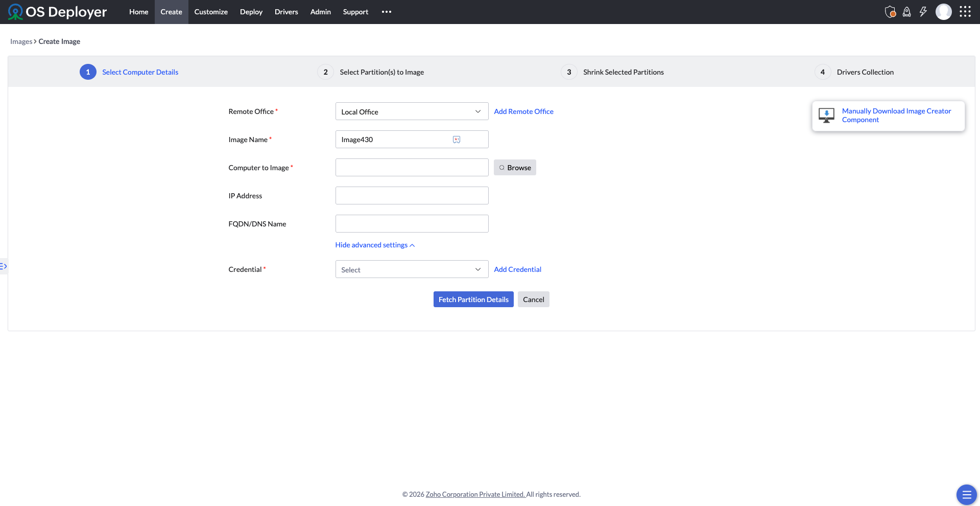Open Zoho Corporation Private Limited link
Viewport: 980px width, 506px height.
[475, 494]
